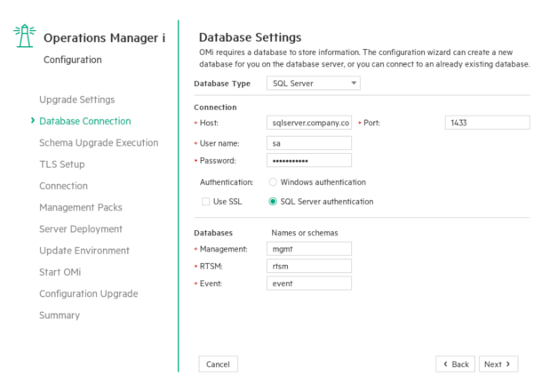Open Connection step in sidebar
Screen dimensions: 542x392
point(63,186)
